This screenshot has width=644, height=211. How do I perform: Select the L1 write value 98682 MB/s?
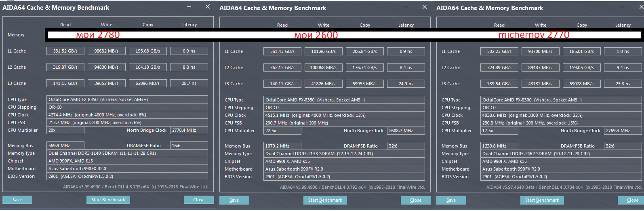107,51
